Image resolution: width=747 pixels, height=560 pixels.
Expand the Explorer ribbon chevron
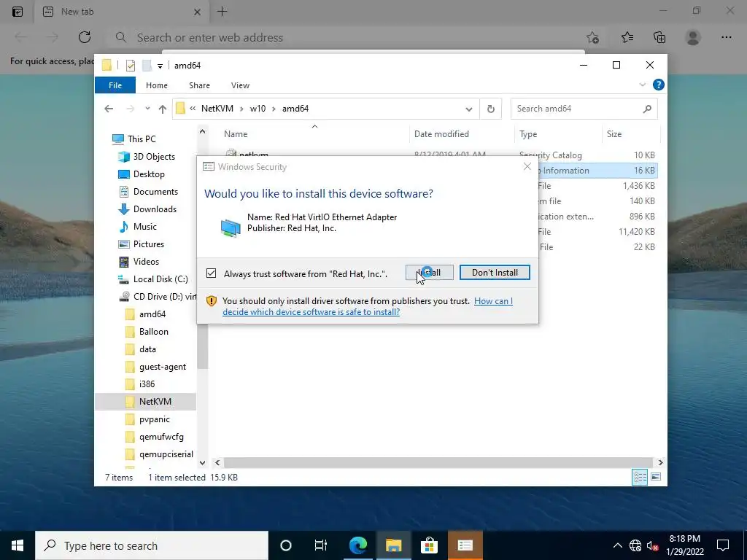tap(642, 85)
